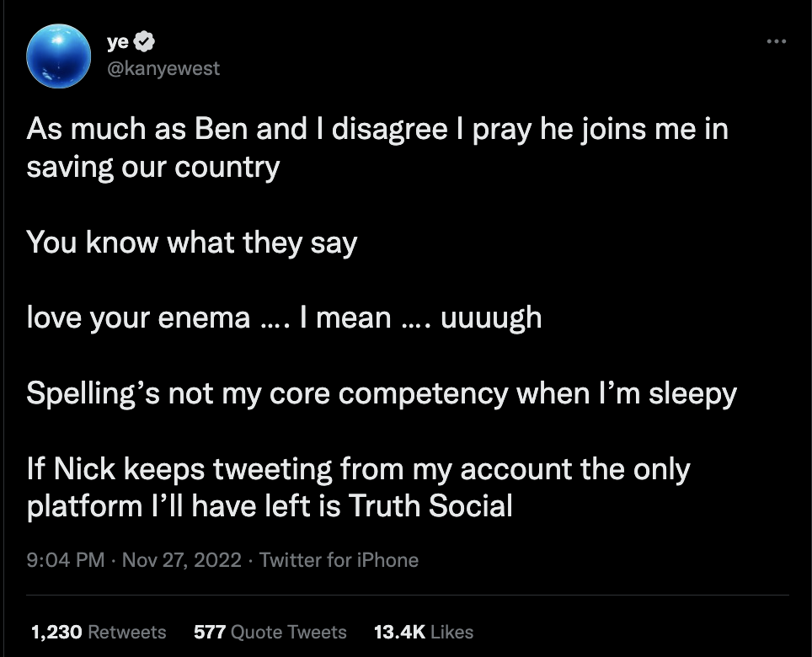Viewport: 812px width, 657px height.
Task: Click the verified badge next to ye
Action: (146, 41)
